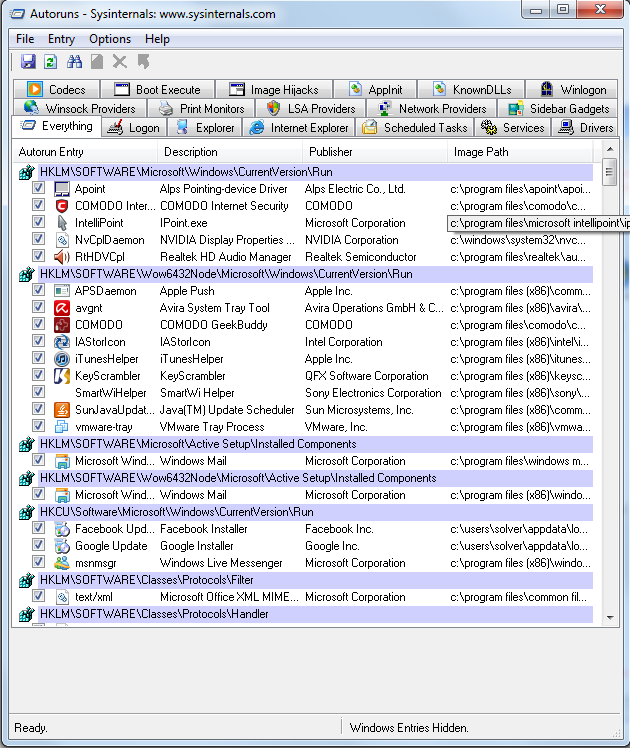
Task: Click the Find binoculars toolbar icon
Action: (74, 62)
